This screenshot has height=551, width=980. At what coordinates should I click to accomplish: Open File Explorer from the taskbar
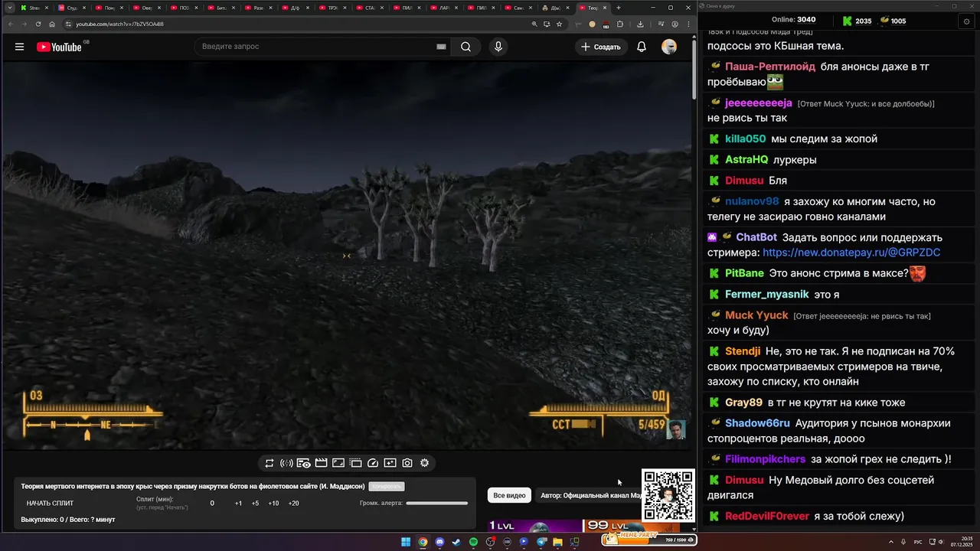pos(557,542)
